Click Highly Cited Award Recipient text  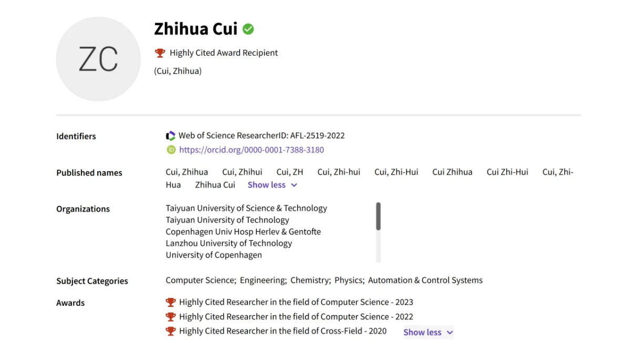224,53
